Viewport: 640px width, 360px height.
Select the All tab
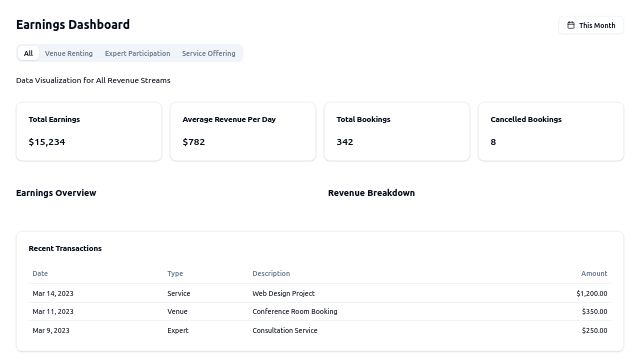[28, 53]
